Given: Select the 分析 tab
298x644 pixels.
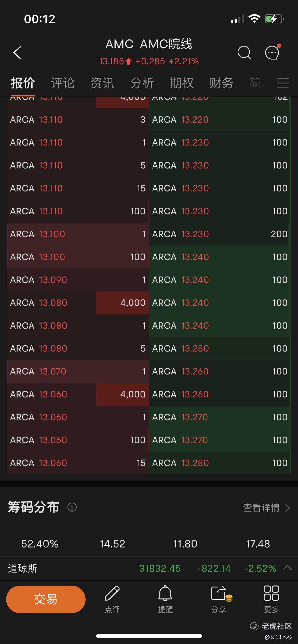Looking at the screenshot, I should [142, 83].
